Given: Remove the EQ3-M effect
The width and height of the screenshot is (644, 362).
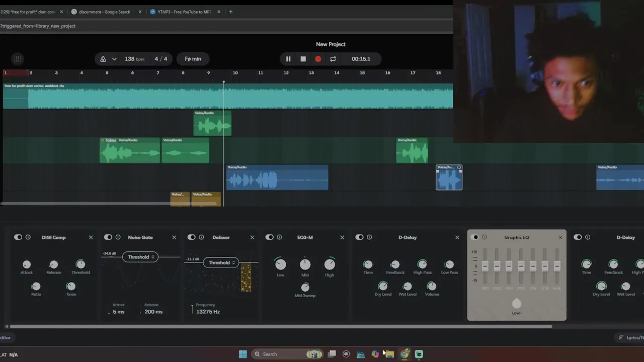Looking at the screenshot, I should point(342,237).
